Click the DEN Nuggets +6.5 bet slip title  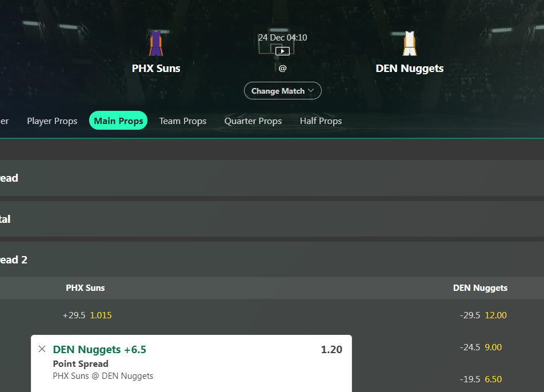point(99,349)
